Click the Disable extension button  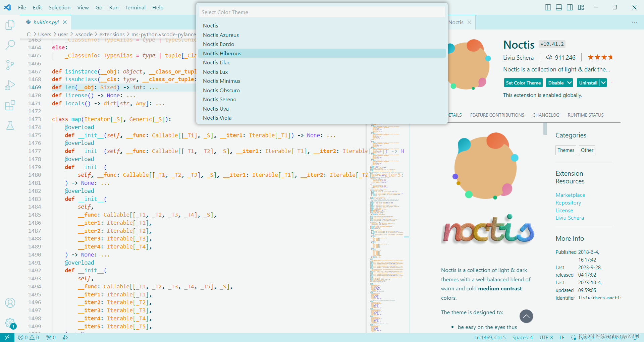click(556, 83)
